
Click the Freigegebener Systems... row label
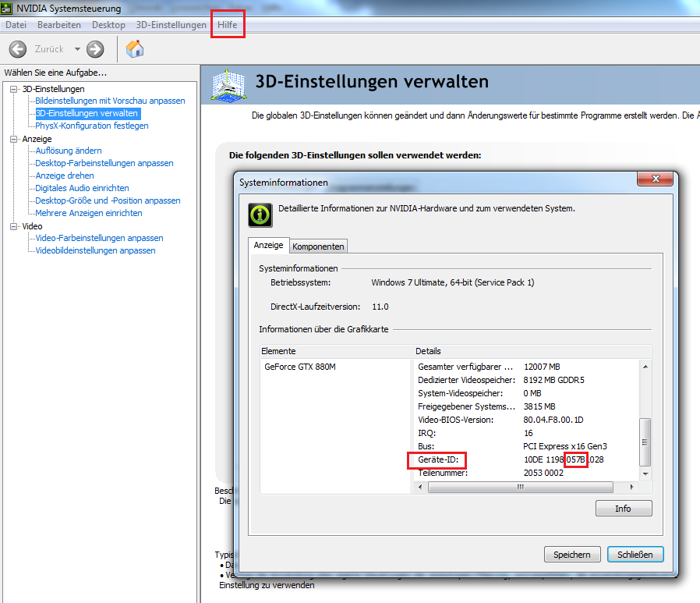[466, 407]
